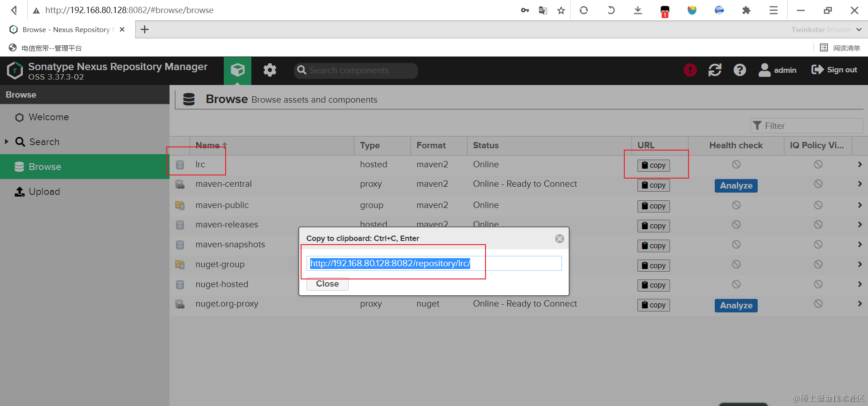The image size is (868, 406).
Task: Copy URL for nuget.org-proxy repository
Action: coord(654,305)
